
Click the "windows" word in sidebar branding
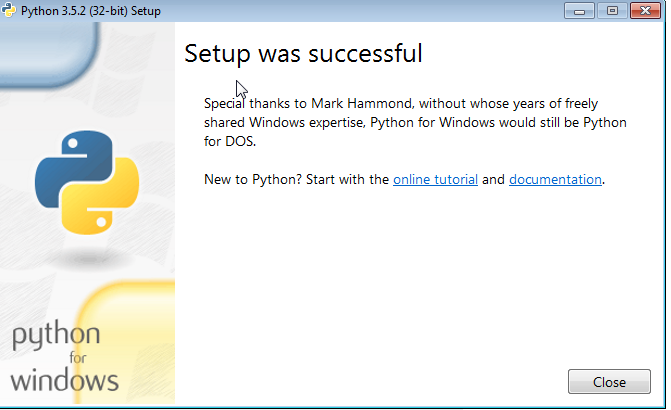click(x=65, y=380)
